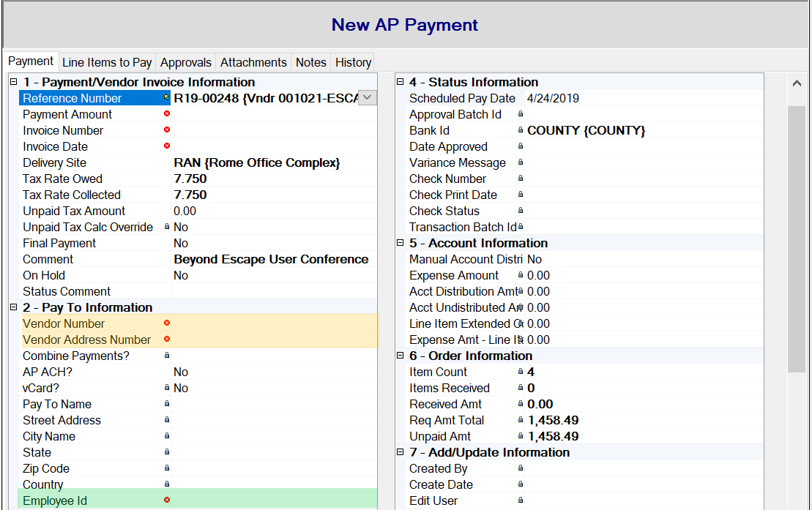Click the lock icon beside Item Count

(x=521, y=371)
